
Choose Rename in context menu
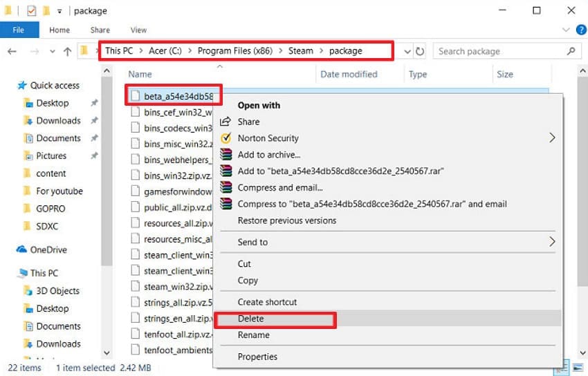253,335
